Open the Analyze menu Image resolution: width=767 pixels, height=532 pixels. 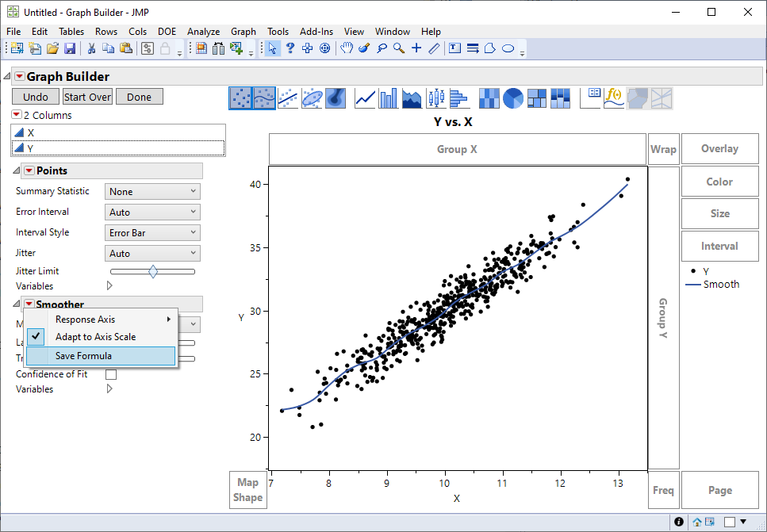(203, 32)
